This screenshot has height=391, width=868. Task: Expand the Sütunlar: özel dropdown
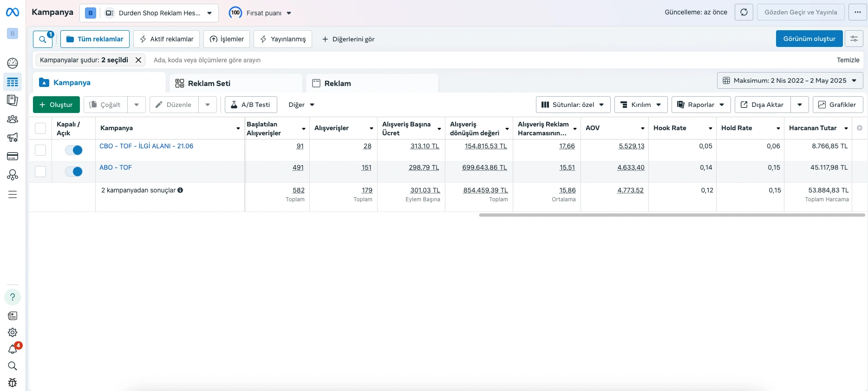point(573,105)
